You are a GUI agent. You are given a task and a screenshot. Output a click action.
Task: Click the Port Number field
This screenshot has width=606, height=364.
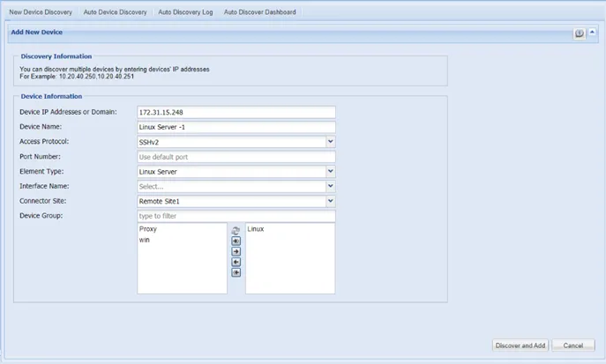(x=236, y=157)
